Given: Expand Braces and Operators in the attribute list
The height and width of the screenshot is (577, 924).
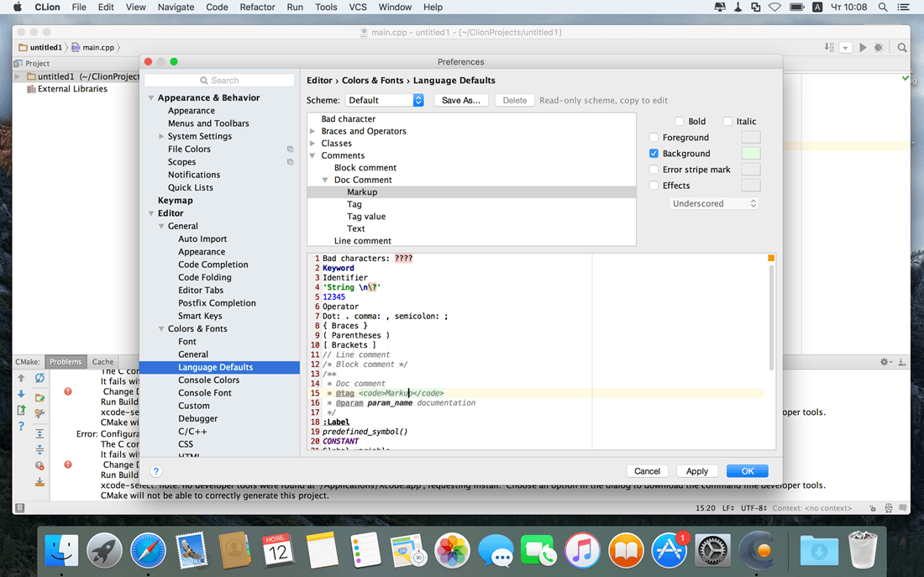Looking at the screenshot, I should point(312,131).
